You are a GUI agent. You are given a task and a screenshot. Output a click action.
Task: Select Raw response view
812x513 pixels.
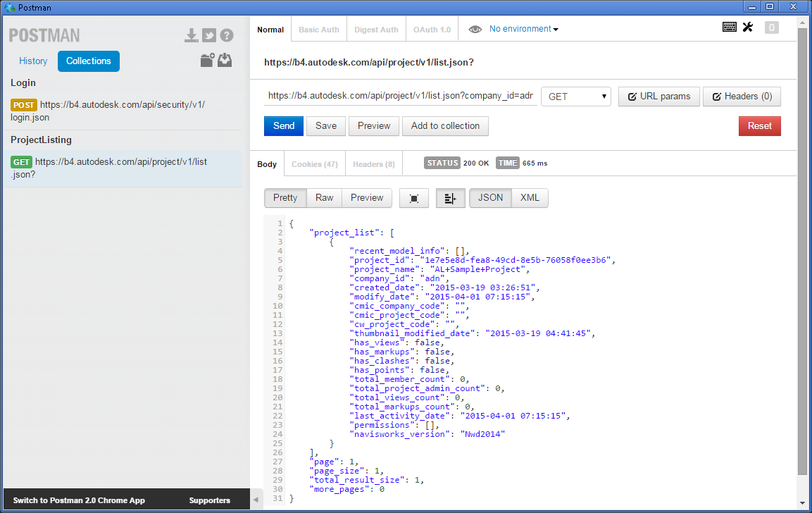[x=324, y=198]
